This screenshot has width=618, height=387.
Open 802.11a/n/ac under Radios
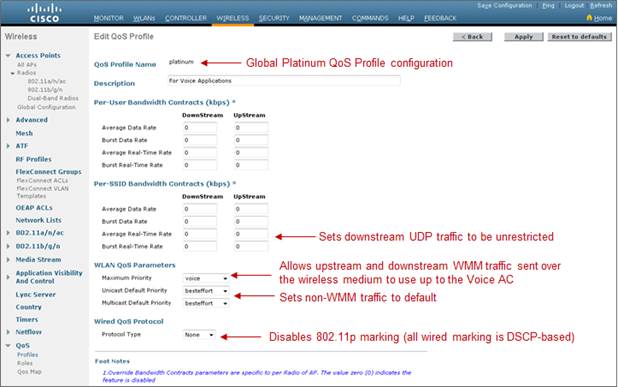(x=47, y=82)
